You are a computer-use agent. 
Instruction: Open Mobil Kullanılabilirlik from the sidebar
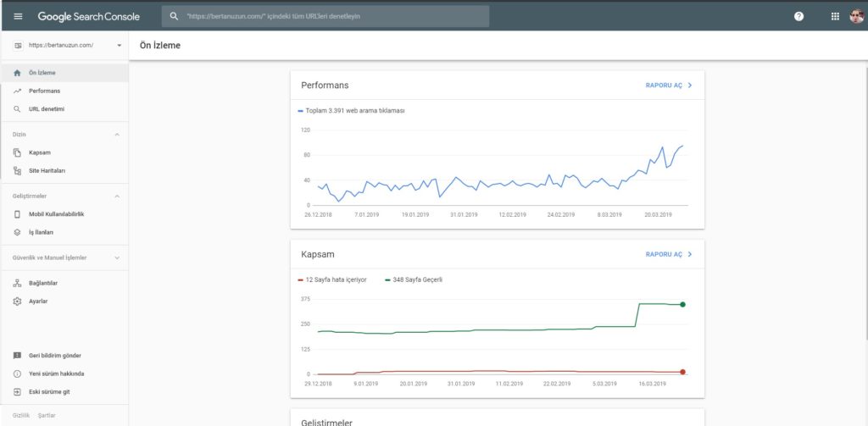tap(64, 214)
